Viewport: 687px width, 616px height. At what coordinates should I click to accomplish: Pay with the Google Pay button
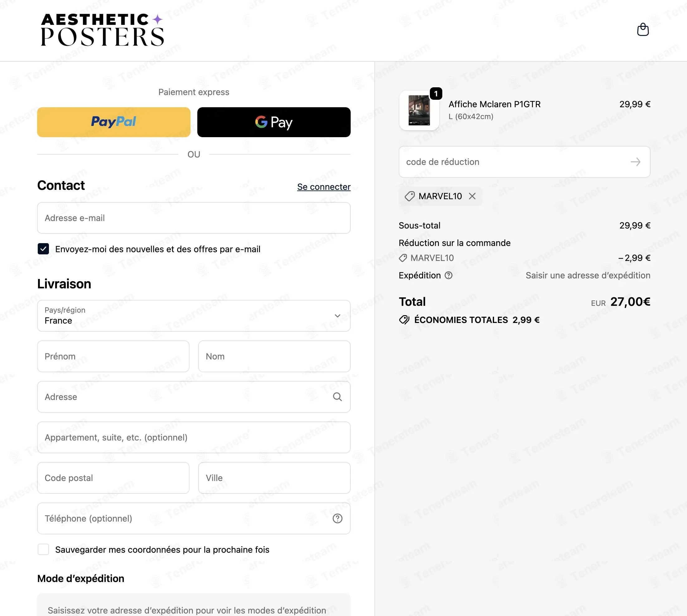pos(274,122)
